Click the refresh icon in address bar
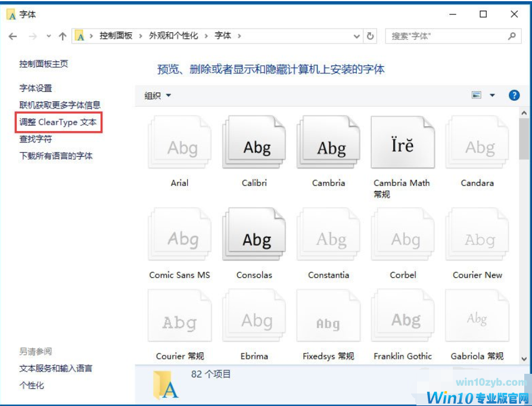The height and width of the screenshot is (406, 532). pyautogui.click(x=371, y=36)
